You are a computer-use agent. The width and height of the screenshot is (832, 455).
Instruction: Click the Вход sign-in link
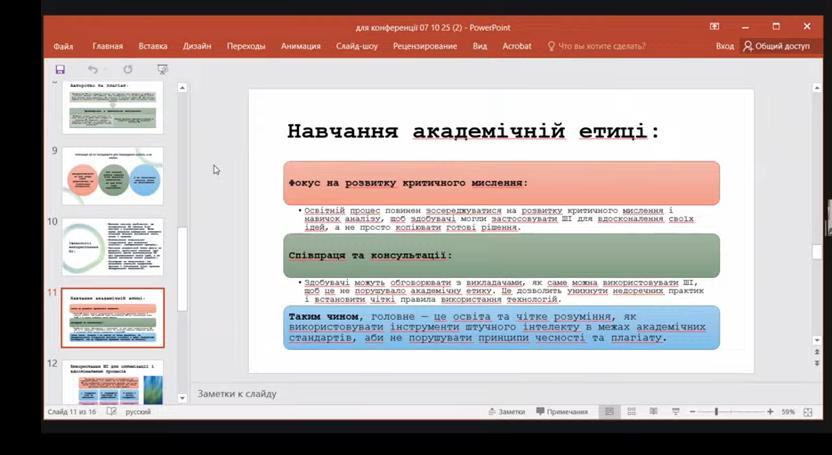click(724, 46)
